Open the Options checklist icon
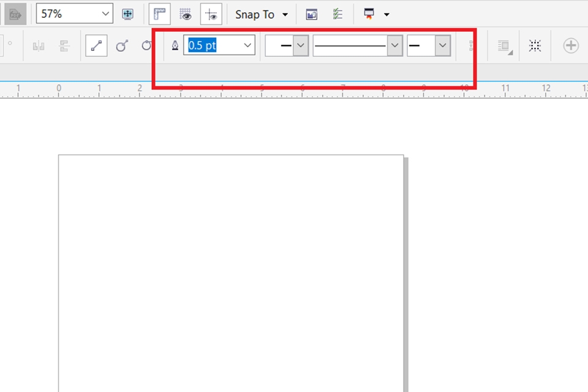Viewport: 588px width, 392px height. click(x=337, y=14)
